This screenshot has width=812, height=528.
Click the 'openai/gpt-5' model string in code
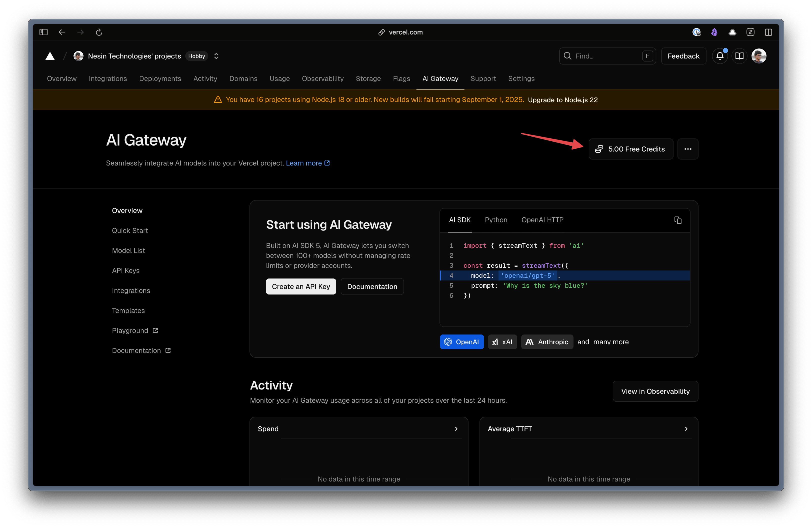tap(528, 275)
